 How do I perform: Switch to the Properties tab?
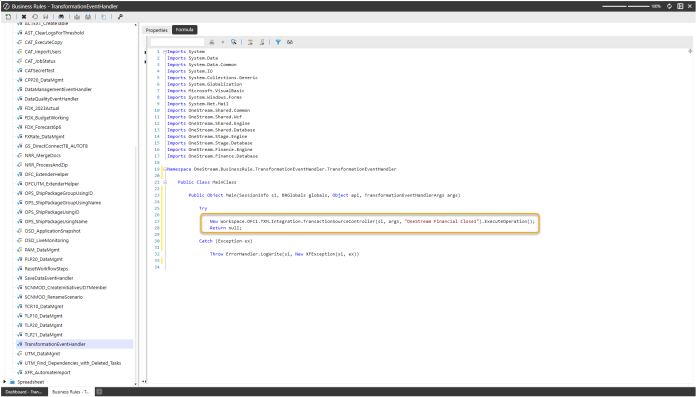[x=157, y=30]
